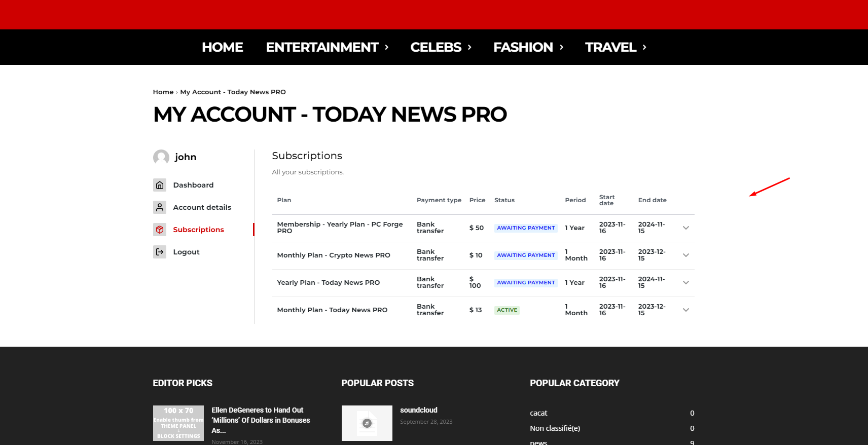Click the soundcloud post thumbnail
The image size is (868, 445).
pyautogui.click(x=367, y=423)
